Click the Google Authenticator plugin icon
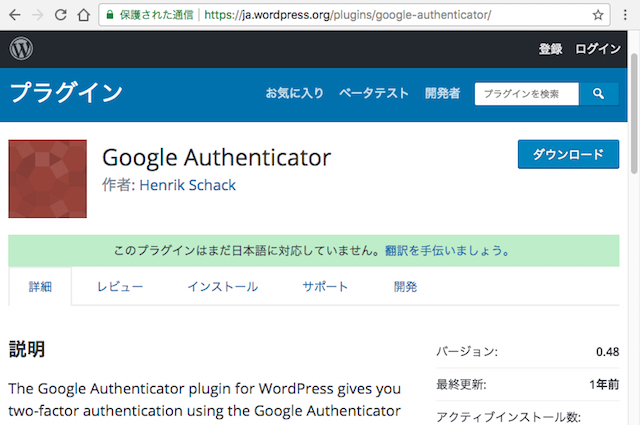The image size is (640, 425). (x=47, y=179)
